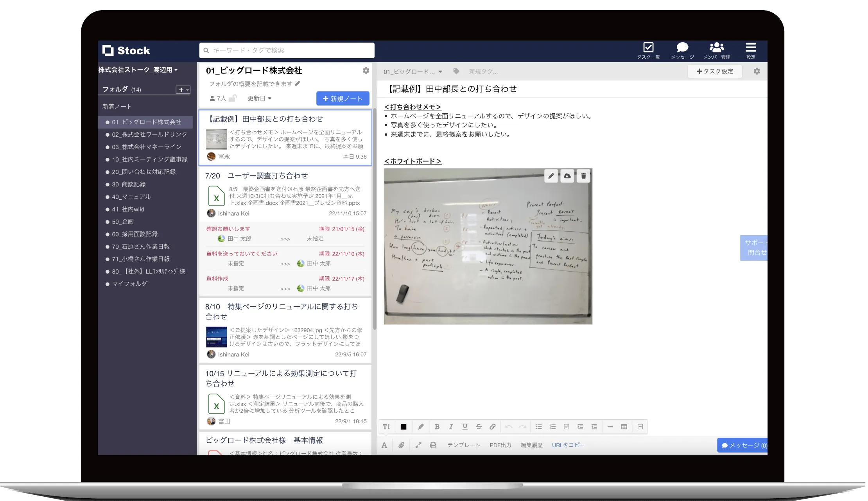Insert a checkbox list item
The width and height of the screenshot is (868, 501).
[x=566, y=427]
